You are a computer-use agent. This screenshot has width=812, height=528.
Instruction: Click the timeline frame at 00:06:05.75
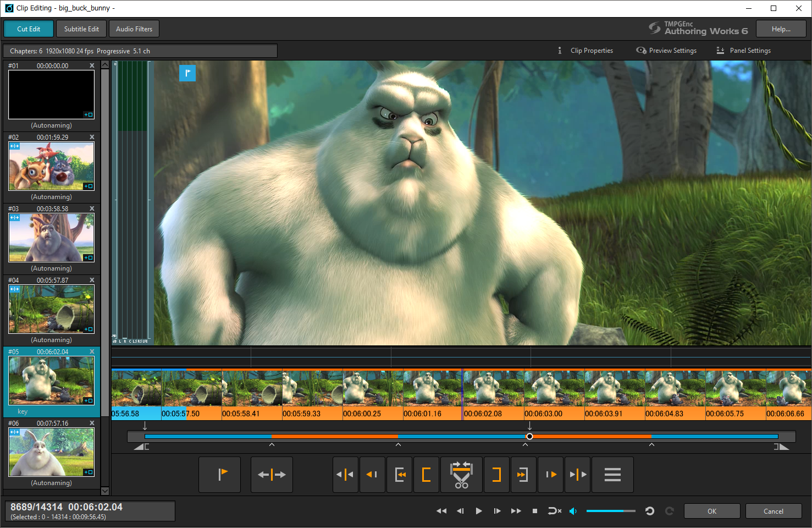point(736,395)
